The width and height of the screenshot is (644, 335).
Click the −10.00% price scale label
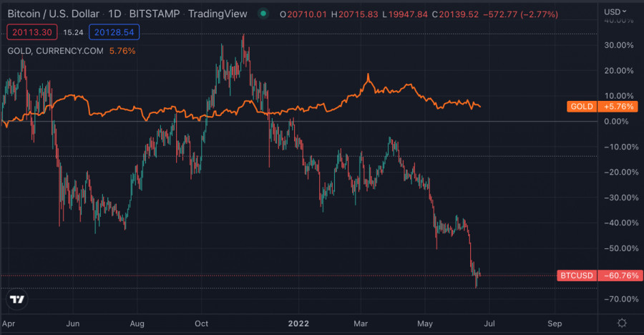tap(621, 147)
